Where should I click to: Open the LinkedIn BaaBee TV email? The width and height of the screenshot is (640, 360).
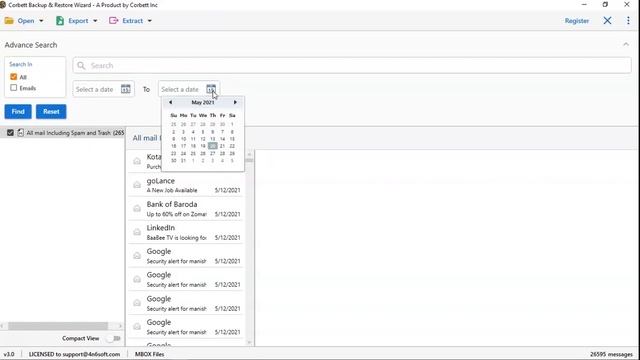[x=186, y=232]
